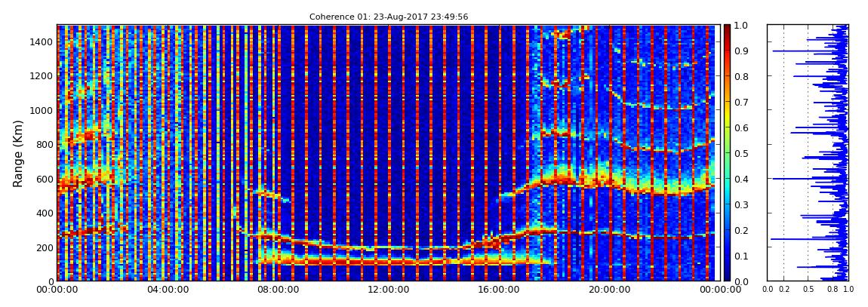
Task: Click the 200 tick label on range axis
Action: 45,247
